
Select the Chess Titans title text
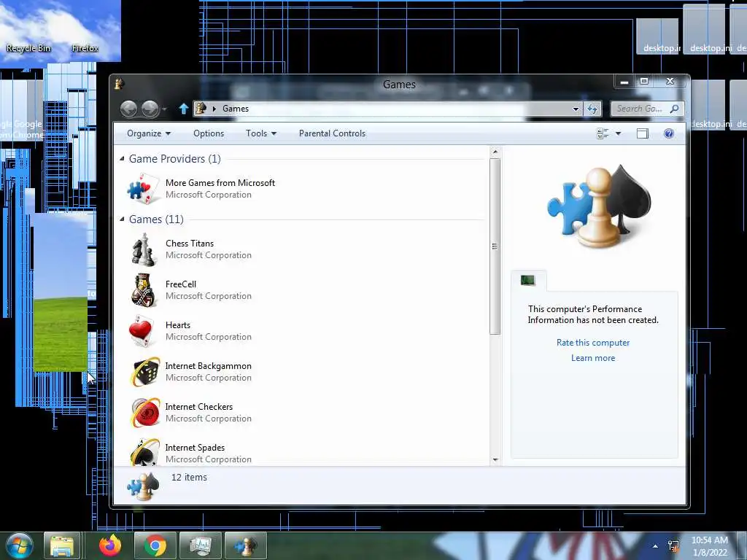point(190,244)
